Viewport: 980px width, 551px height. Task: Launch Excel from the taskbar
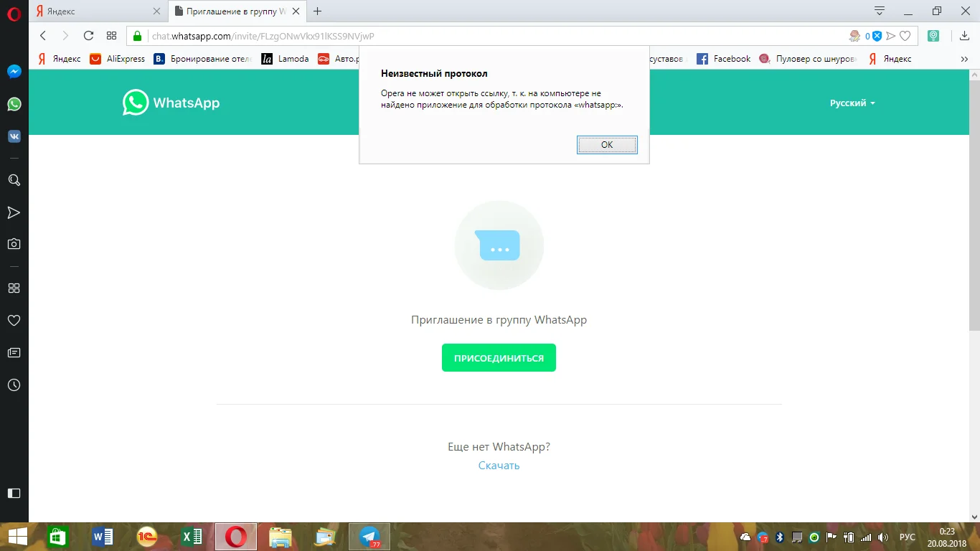[192, 537]
